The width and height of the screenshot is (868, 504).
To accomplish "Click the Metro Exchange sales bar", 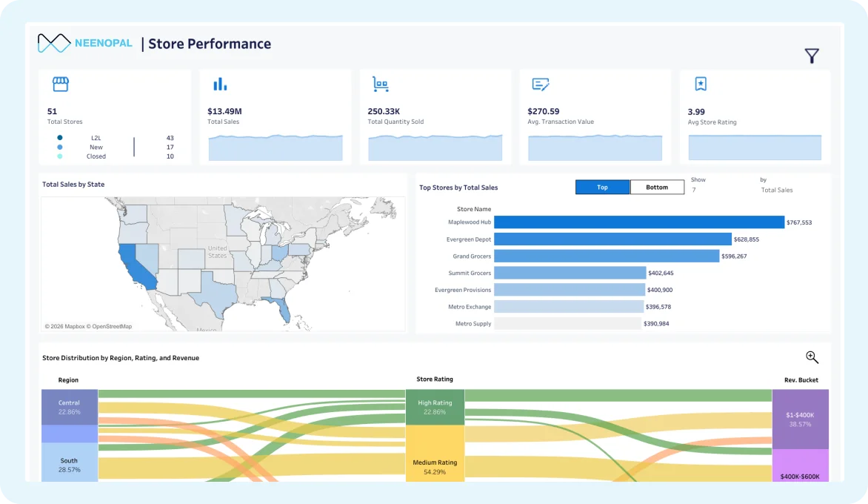I will [x=569, y=306].
